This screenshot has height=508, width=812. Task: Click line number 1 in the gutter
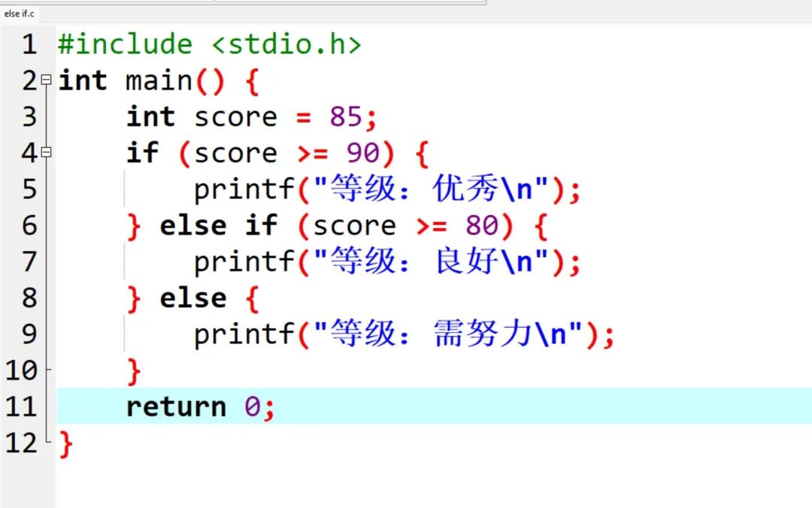click(x=29, y=45)
